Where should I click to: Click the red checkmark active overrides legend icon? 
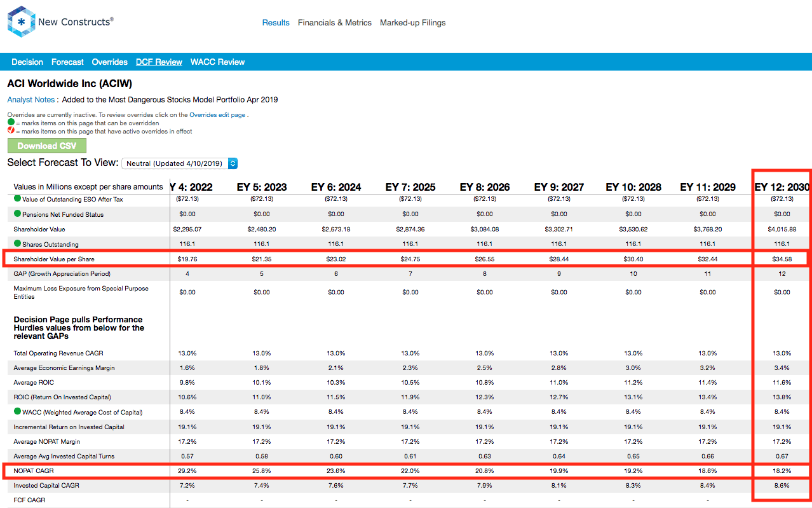(11, 131)
